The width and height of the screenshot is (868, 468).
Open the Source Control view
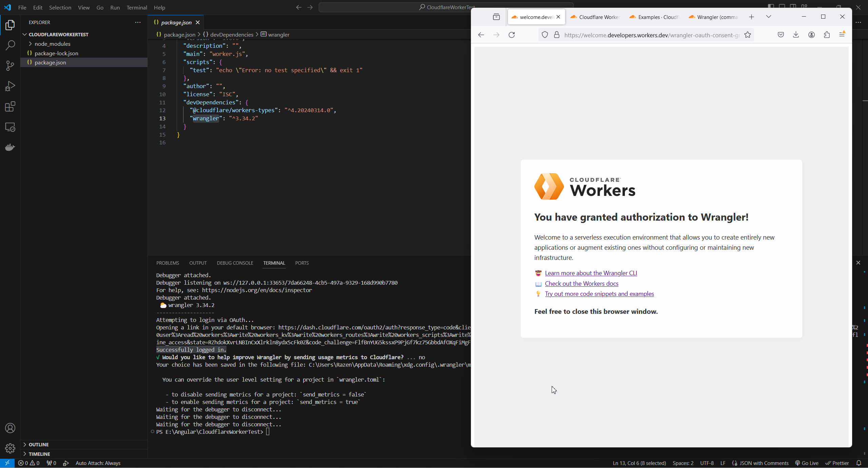10,65
